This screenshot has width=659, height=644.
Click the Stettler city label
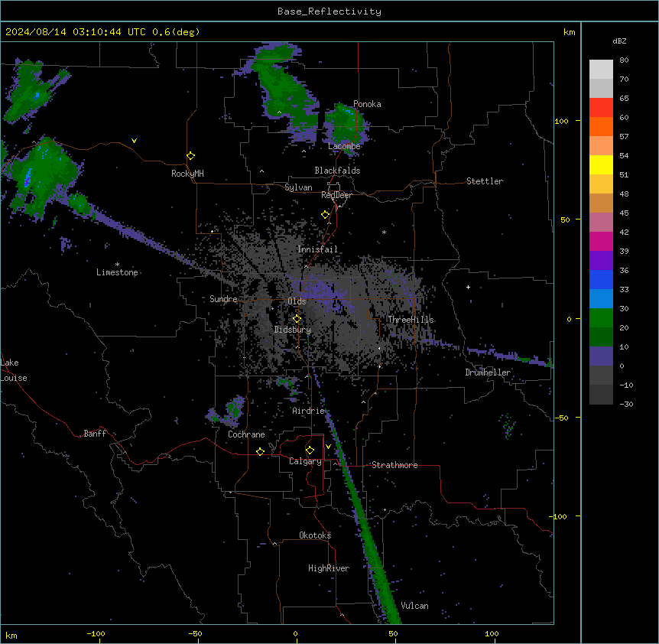(485, 181)
